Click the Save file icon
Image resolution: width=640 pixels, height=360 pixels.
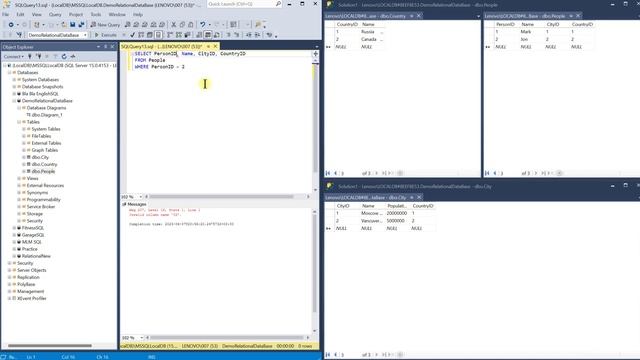click(73, 25)
